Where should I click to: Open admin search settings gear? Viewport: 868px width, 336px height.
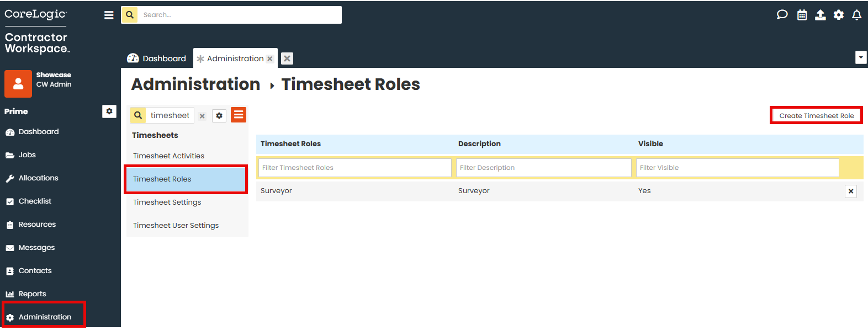pyautogui.click(x=219, y=115)
